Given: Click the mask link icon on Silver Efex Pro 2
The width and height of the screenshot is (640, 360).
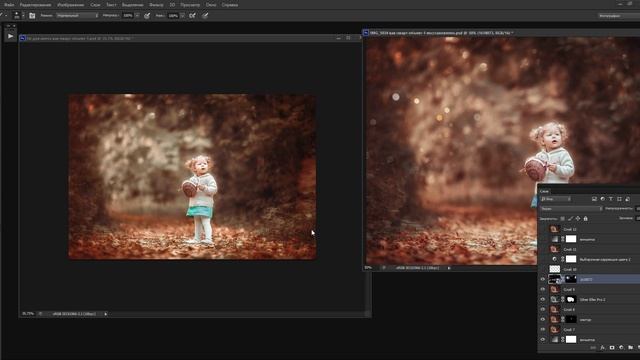Looking at the screenshot, I should click(563, 300).
